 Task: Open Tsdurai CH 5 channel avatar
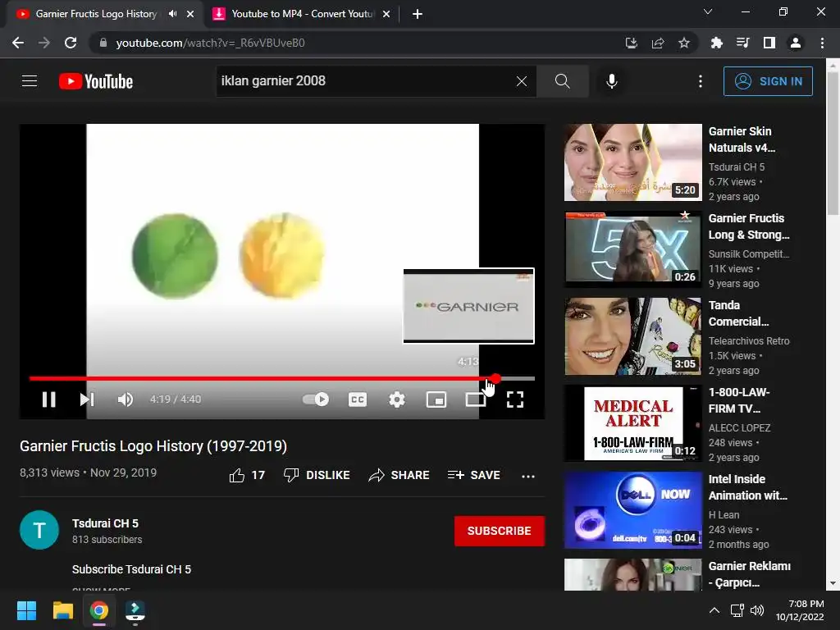pyautogui.click(x=39, y=530)
